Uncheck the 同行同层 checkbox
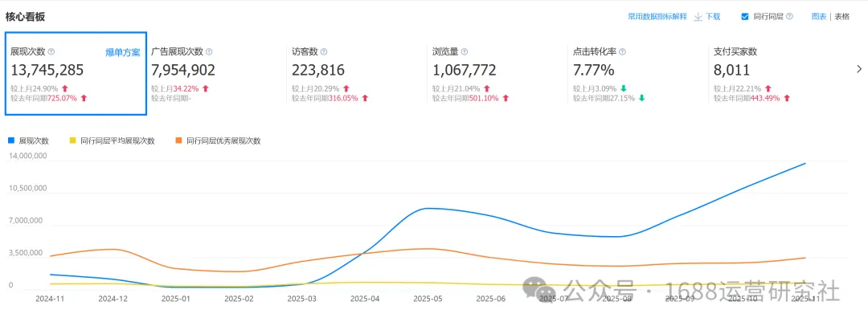This screenshot has width=868, height=326. (x=744, y=16)
